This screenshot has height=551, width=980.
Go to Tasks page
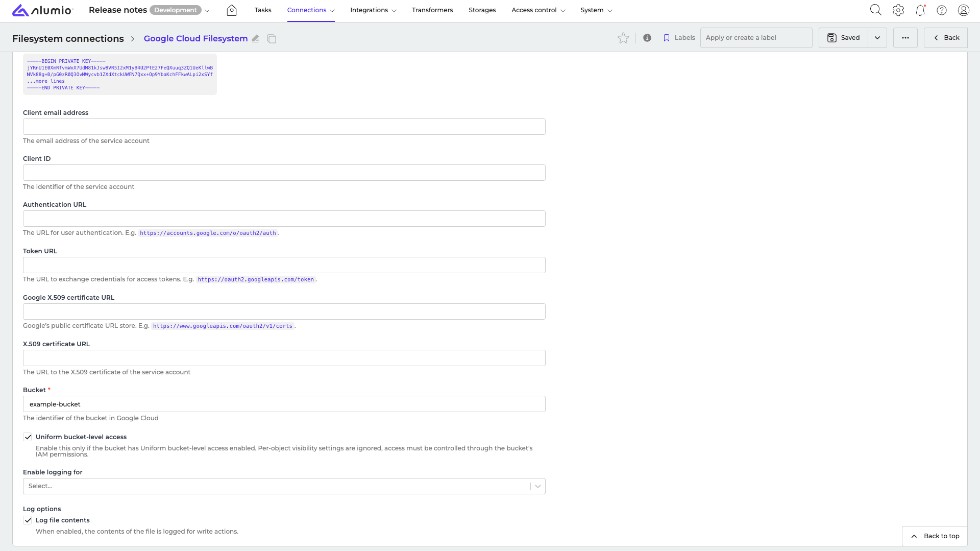(263, 10)
